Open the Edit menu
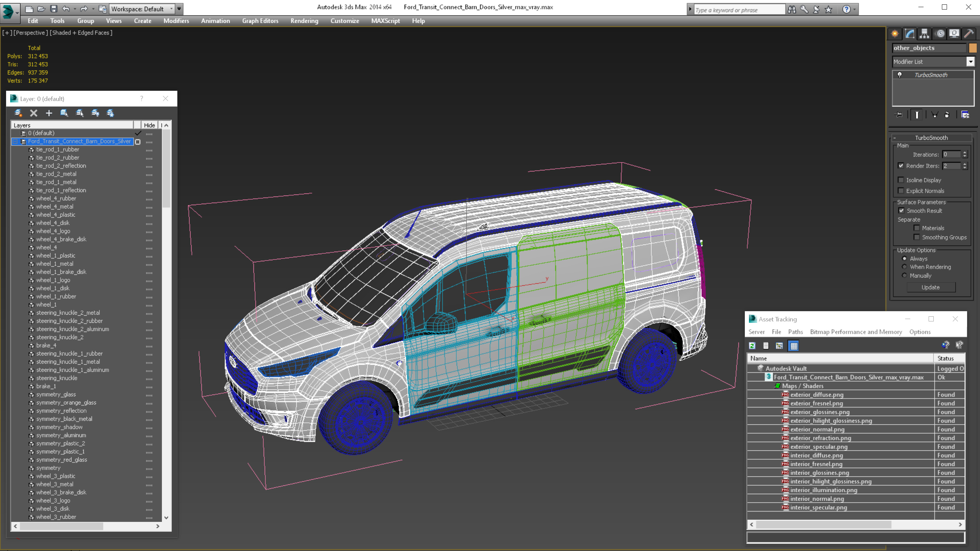The width and height of the screenshot is (980, 551). [x=33, y=21]
